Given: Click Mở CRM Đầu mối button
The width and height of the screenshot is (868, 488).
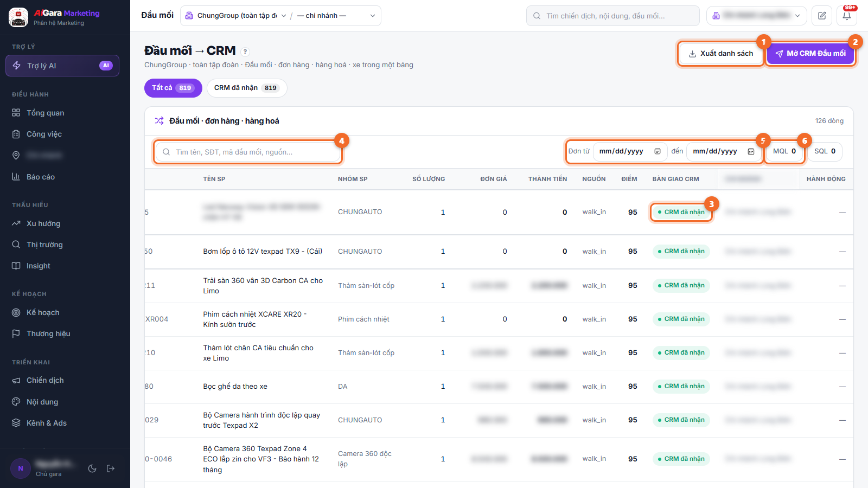Looking at the screenshot, I should click(810, 54).
